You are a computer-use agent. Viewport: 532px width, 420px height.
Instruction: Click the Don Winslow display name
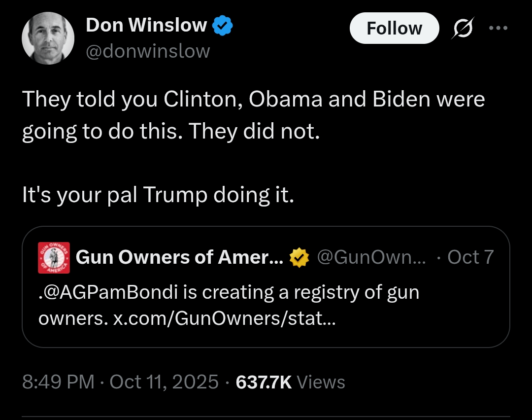(x=146, y=25)
